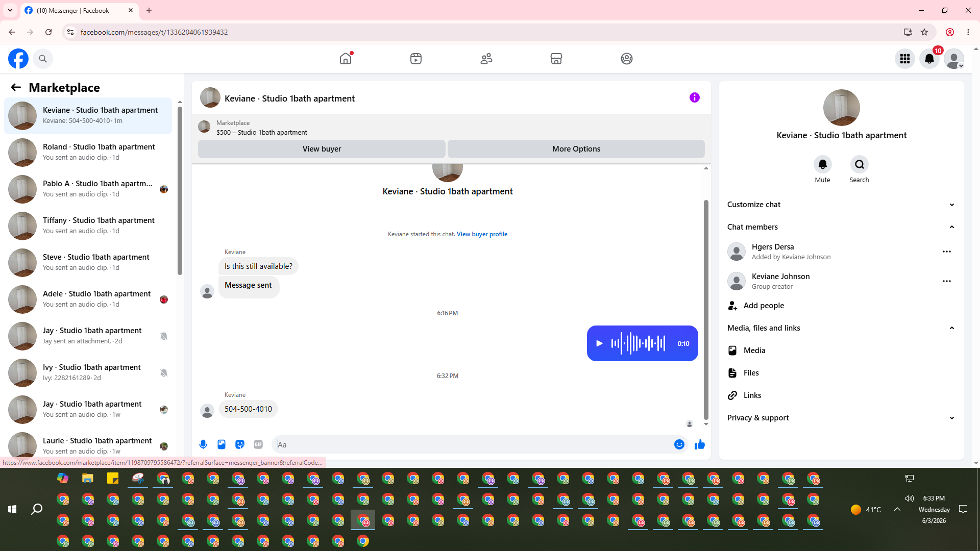The image size is (980, 551).
Task: Open the Media shared items
Action: coord(841,350)
